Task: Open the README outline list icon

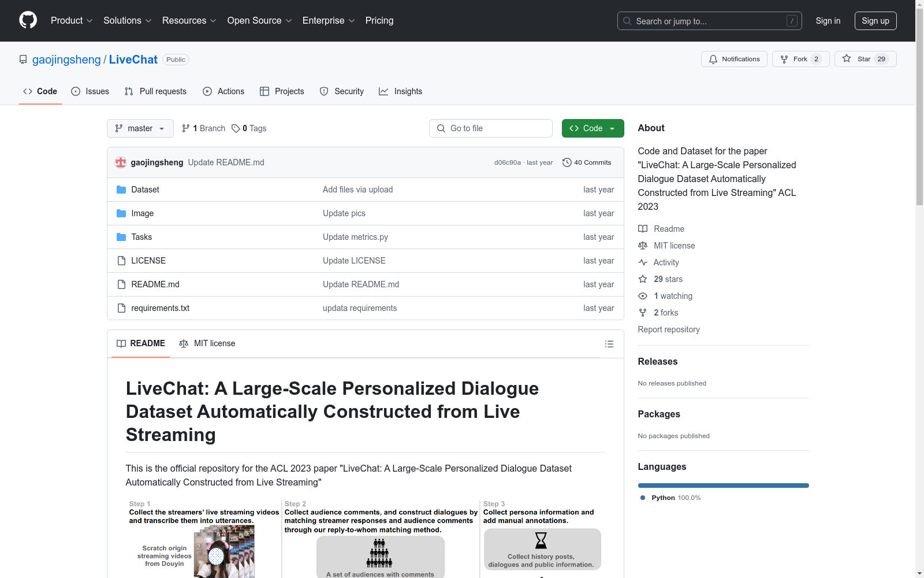Action: (x=609, y=344)
